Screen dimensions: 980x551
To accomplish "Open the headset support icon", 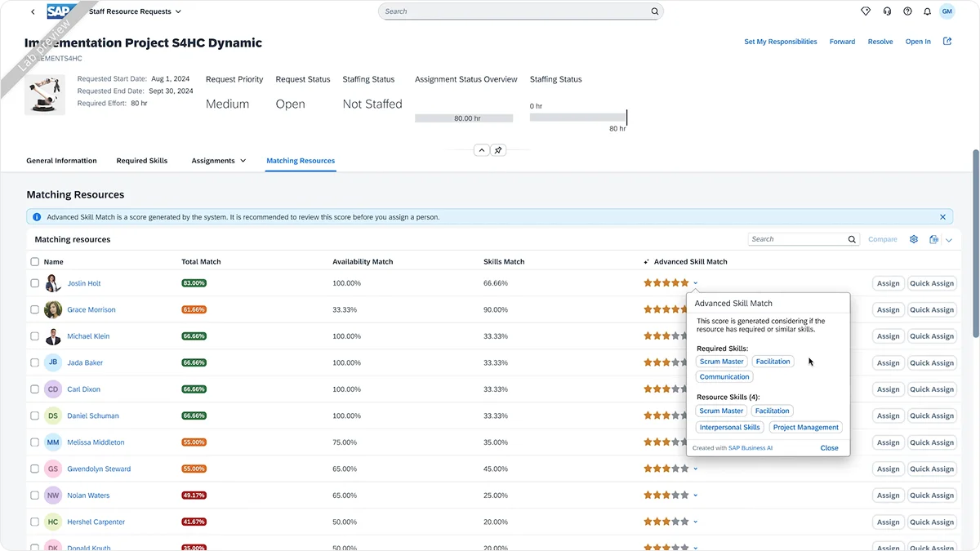I will tap(887, 11).
